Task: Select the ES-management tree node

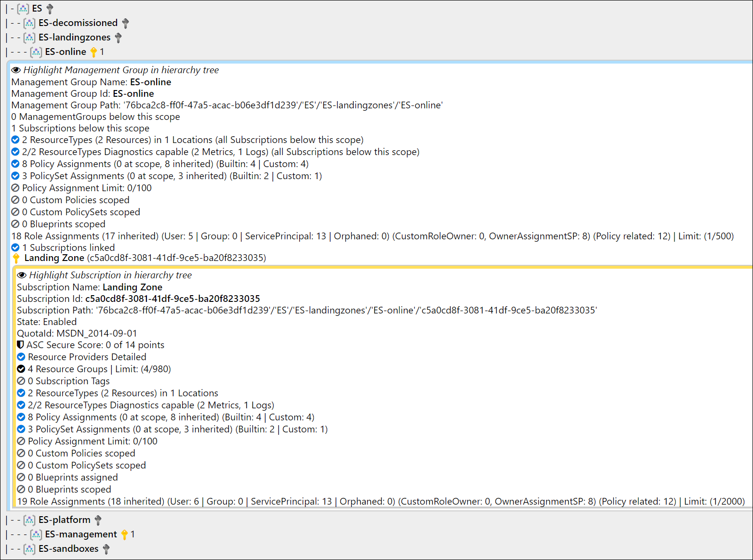Action: 81,534
